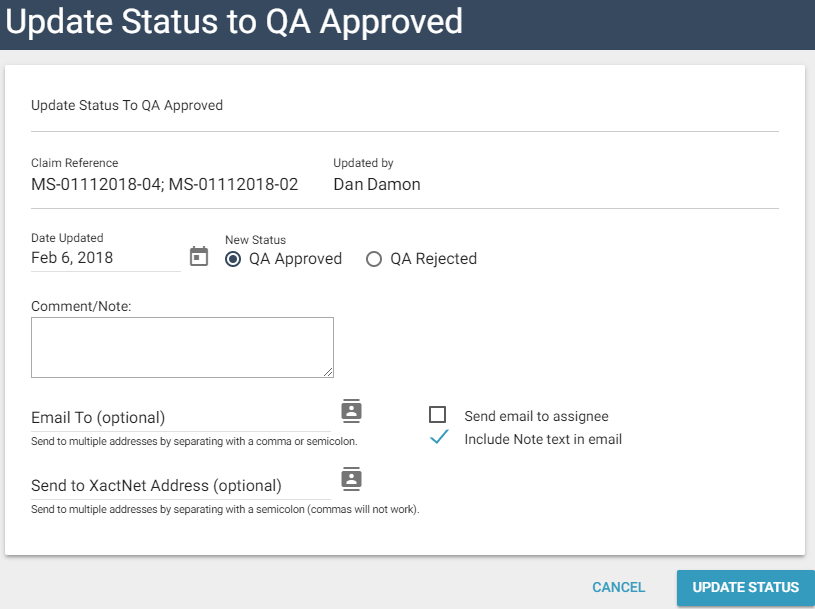The height and width of the screenshot is (609, 815).
Task: Click Email To helper text about comma separation
Action: pyautogui.click(x=194, y=441)
